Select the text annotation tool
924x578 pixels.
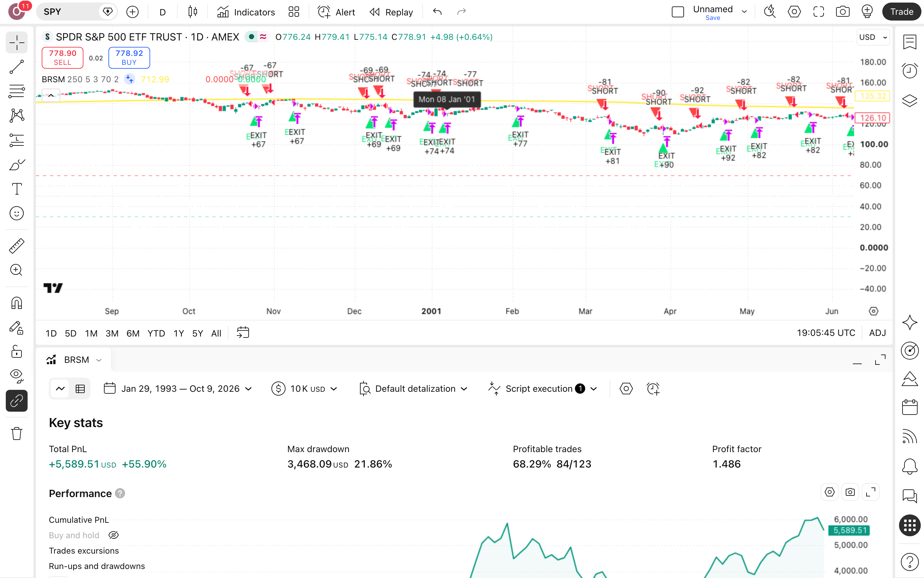(x=16, y=189)
